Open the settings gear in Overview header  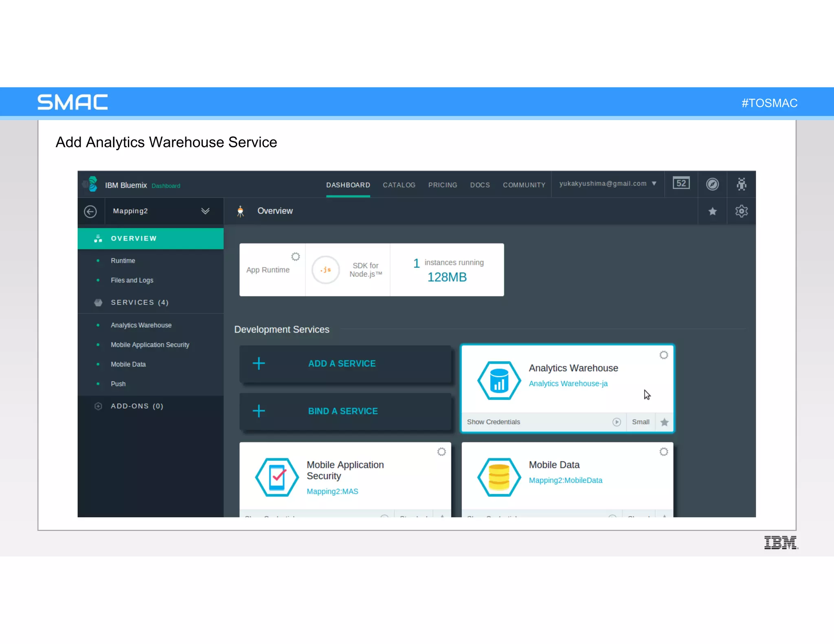(x=741, y=211)
